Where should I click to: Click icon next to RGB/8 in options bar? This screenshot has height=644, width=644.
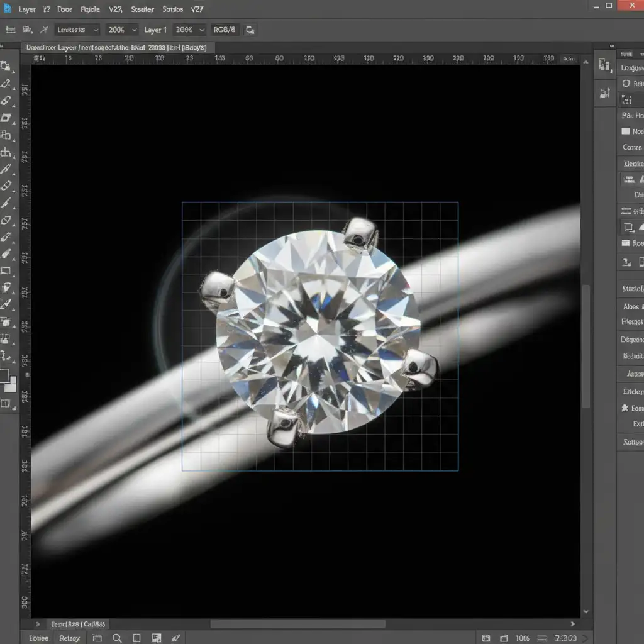[250, 30]
